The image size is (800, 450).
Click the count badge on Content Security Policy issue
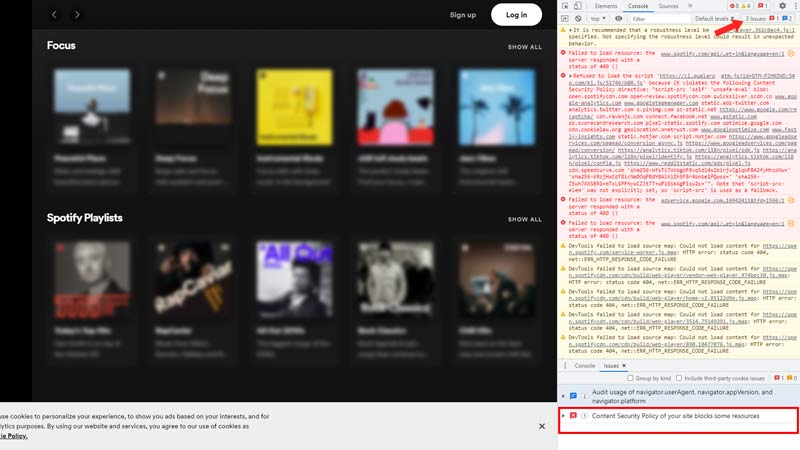pos(585,416)
